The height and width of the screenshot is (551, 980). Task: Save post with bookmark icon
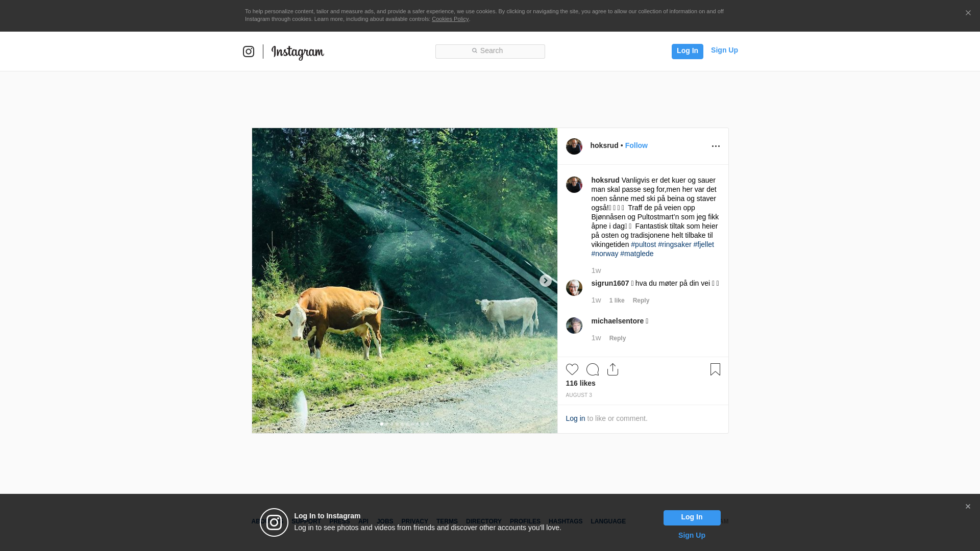(x=715, y=369)
